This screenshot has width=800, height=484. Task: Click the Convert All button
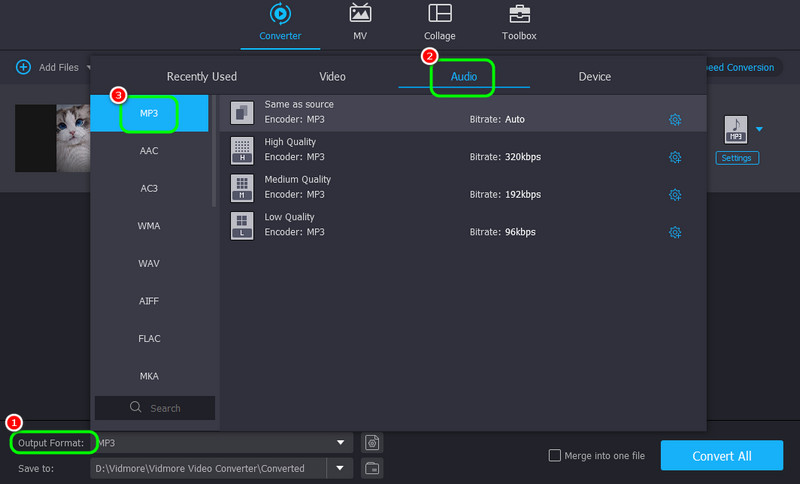(x=721, y=456)
